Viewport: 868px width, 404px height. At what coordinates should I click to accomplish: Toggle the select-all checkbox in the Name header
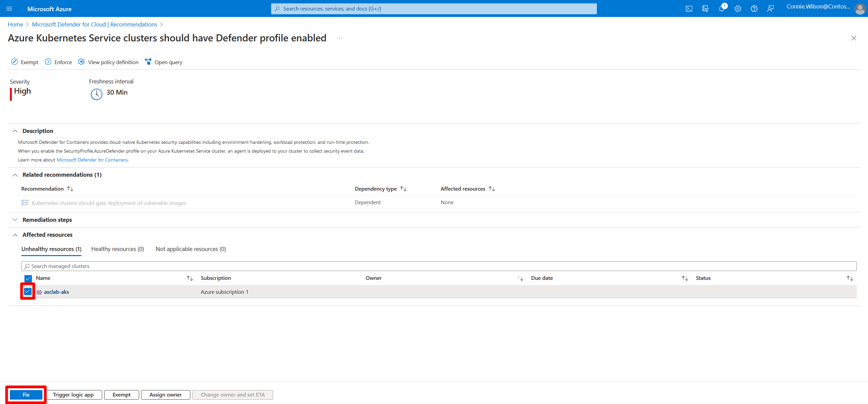pos(28,278)
